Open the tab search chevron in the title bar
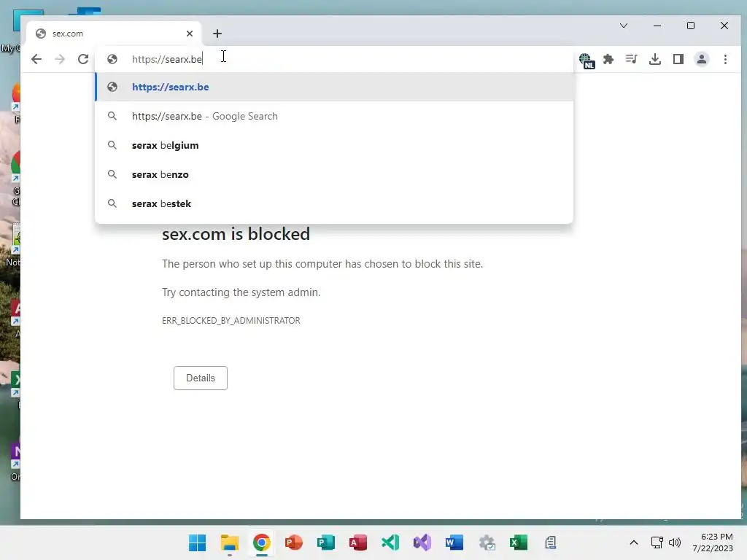 [624, 26]
